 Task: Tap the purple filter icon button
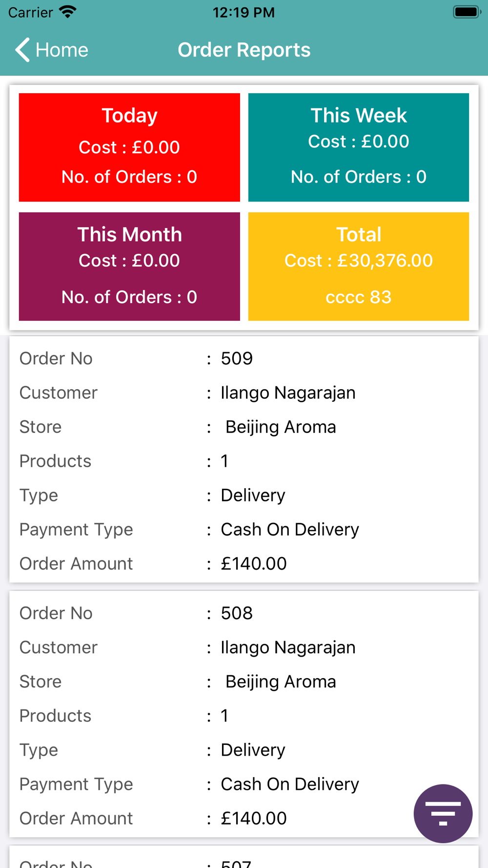click(x=443, y=813)
